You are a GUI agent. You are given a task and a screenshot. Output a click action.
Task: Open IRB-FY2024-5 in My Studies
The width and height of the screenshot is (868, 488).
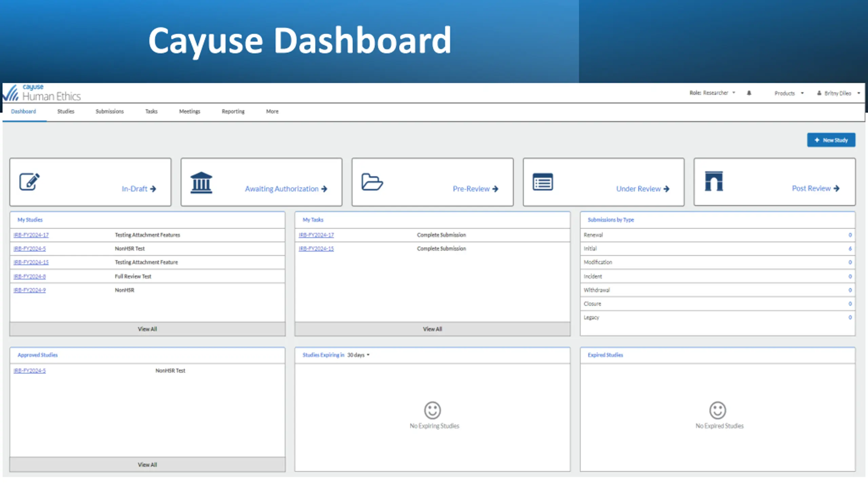(x=29, y=248)
